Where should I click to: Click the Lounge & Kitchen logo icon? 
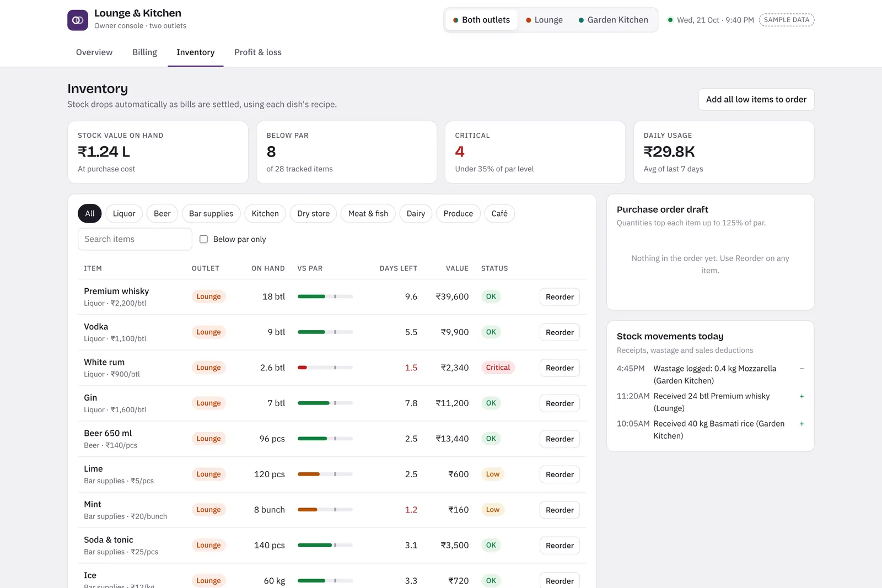tap(78, 20)
